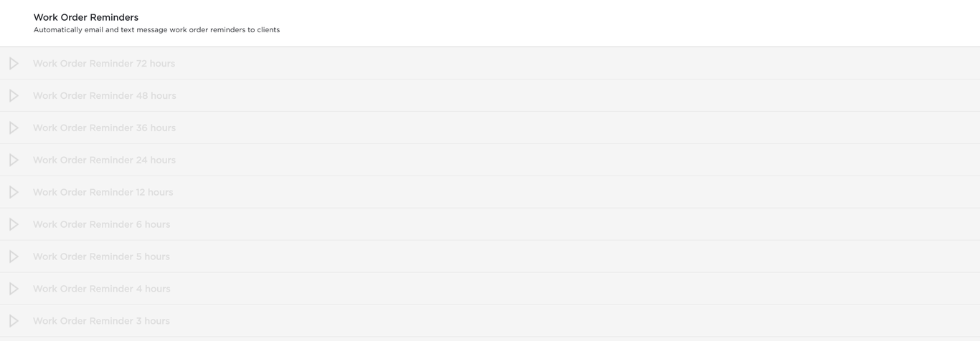The image size is (980, 341).
Task: Expand the 5 hours reminder triangle
Action: click(14, 256)
